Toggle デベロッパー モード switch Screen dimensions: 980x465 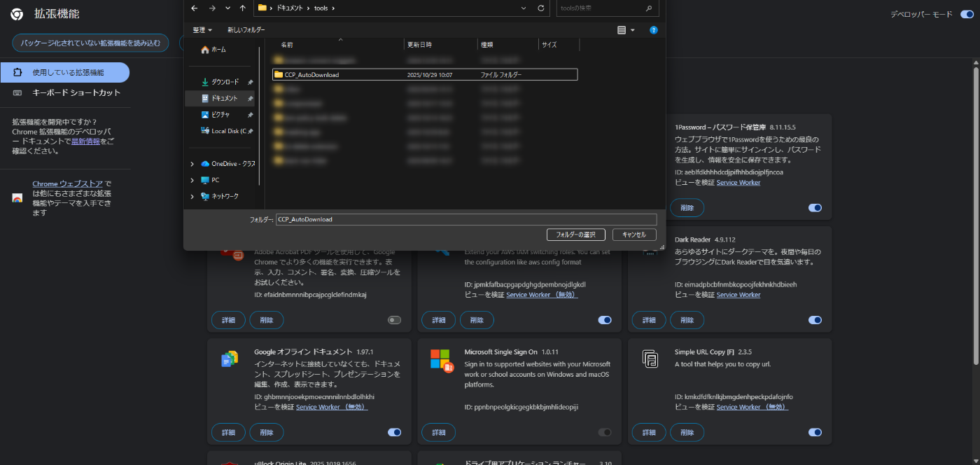click(967, 14)
